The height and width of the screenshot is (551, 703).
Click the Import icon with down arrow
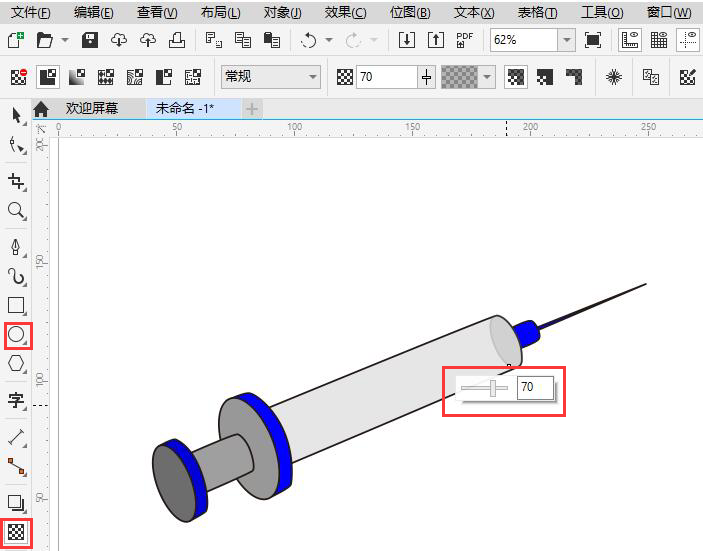[407, 40]
